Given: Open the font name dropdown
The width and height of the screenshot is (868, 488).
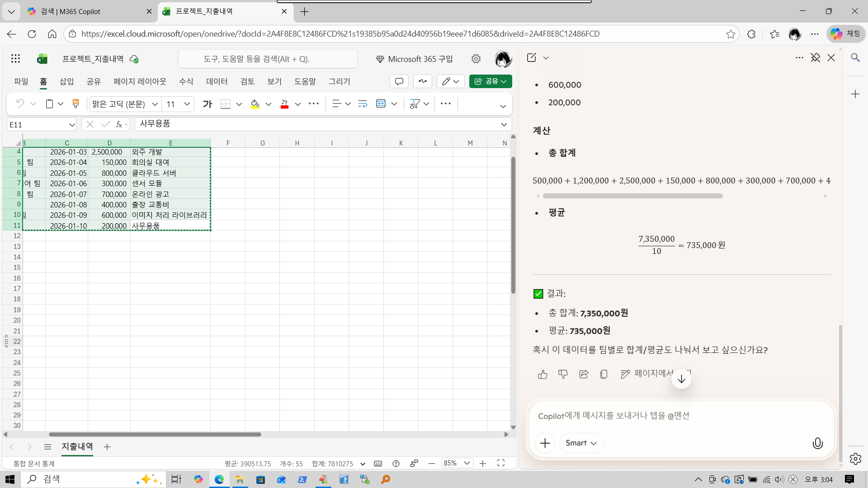Looking at the screenshot, I should click(x=155, y=104).
